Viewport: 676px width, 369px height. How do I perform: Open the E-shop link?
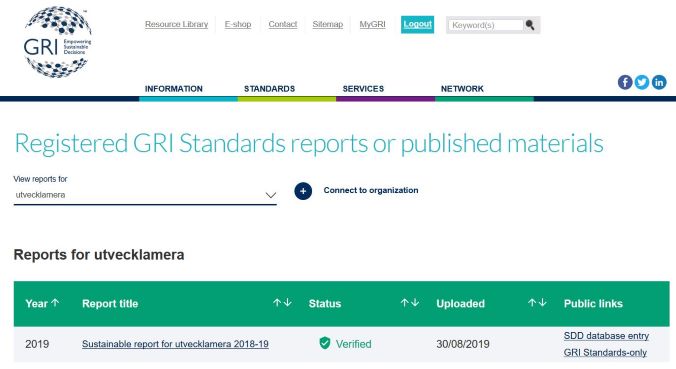coord(238,25)
